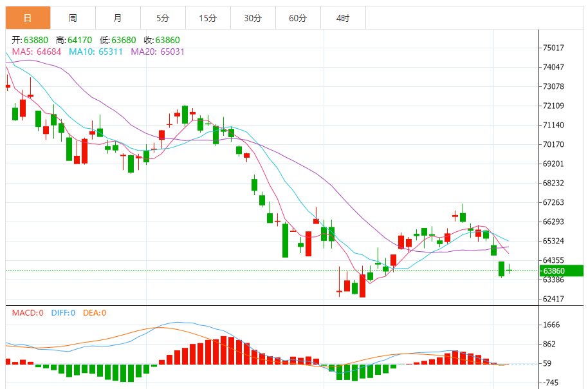Click the -745 MACD axis label
The width and height of the screenshot is (588, 389).
pos(551,383)
